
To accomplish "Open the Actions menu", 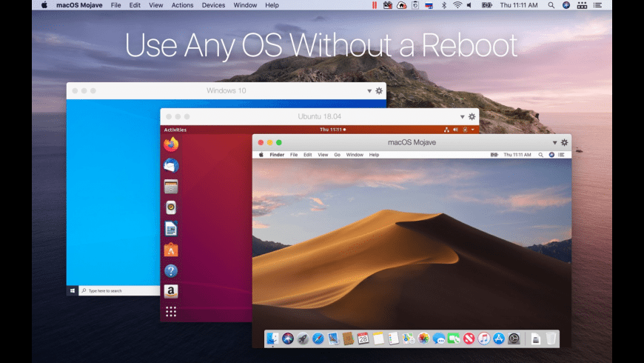I will [x=182, y=5].
